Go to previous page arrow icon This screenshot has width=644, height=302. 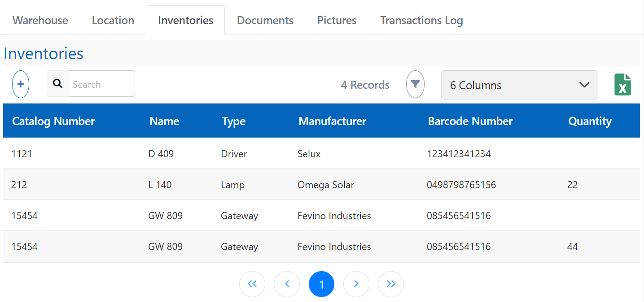click(287, 284)
